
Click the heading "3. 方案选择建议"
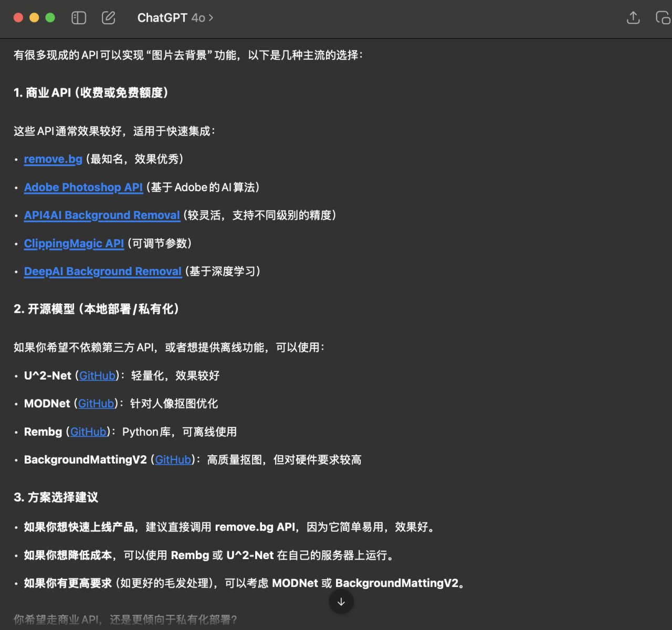point(56,498)
